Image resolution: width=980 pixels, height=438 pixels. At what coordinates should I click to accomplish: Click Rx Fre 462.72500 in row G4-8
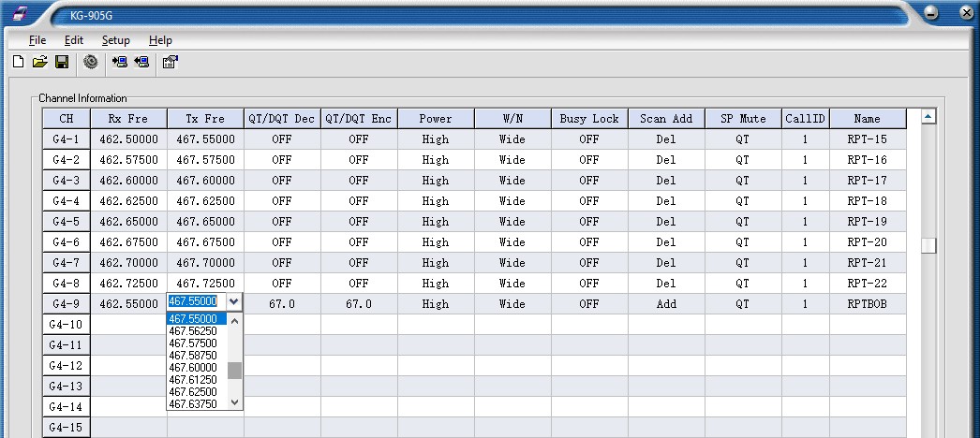point(128,284)
